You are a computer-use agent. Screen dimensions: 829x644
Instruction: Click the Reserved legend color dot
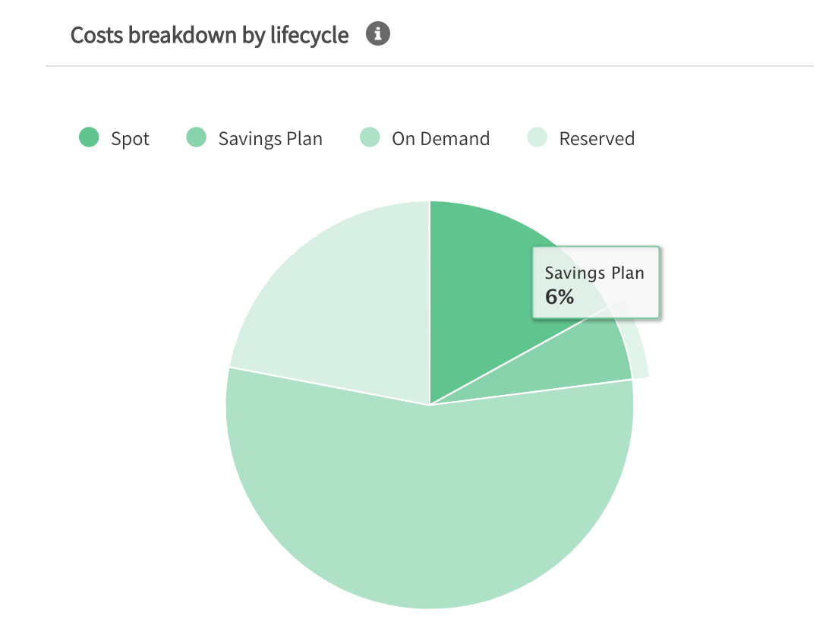pyautogui.click(x=537, y=138)
